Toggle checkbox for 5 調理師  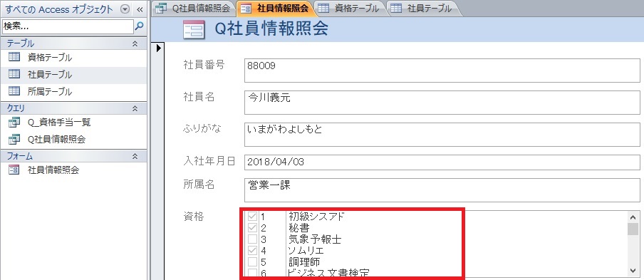tap(253, 261)
